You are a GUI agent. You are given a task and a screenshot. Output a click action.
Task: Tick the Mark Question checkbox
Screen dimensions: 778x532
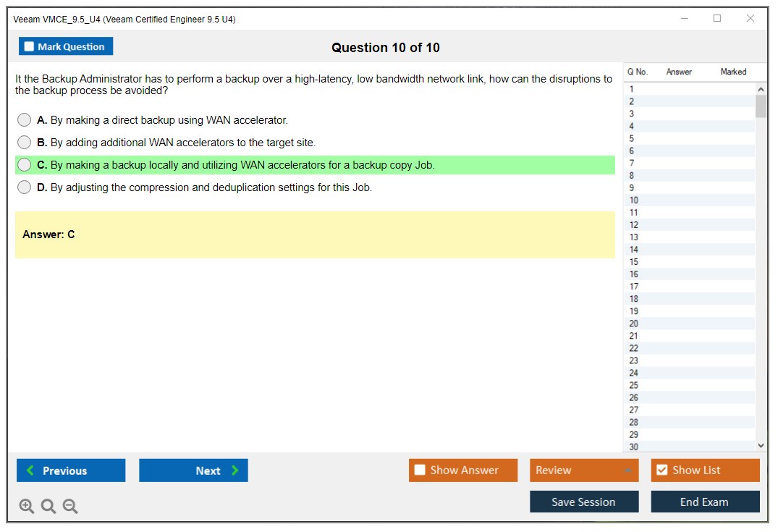pyautogui.click(x=30, y=47)
